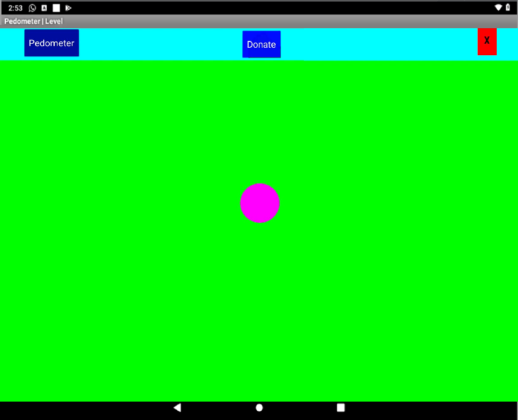Image resolution: width=518 pixels, height=420 pixels.
Task: Close the app with red X button
Action: [x=487, y=41]
